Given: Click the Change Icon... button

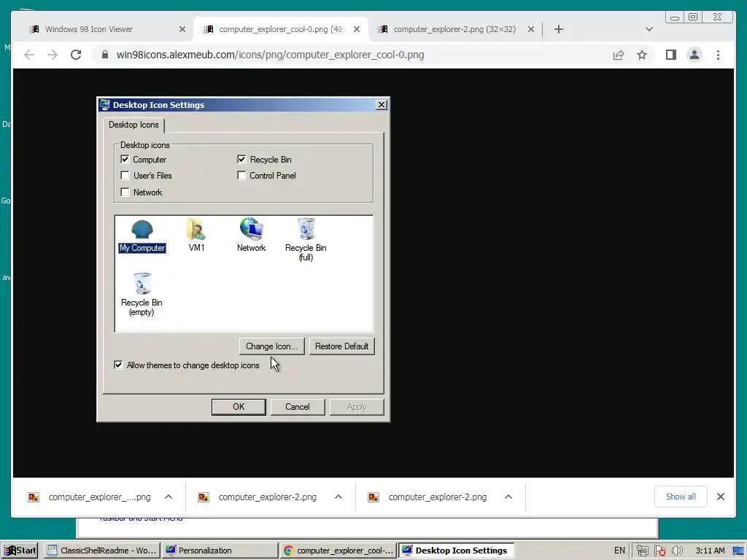Looking at the screenshot, I should point(271,346).
